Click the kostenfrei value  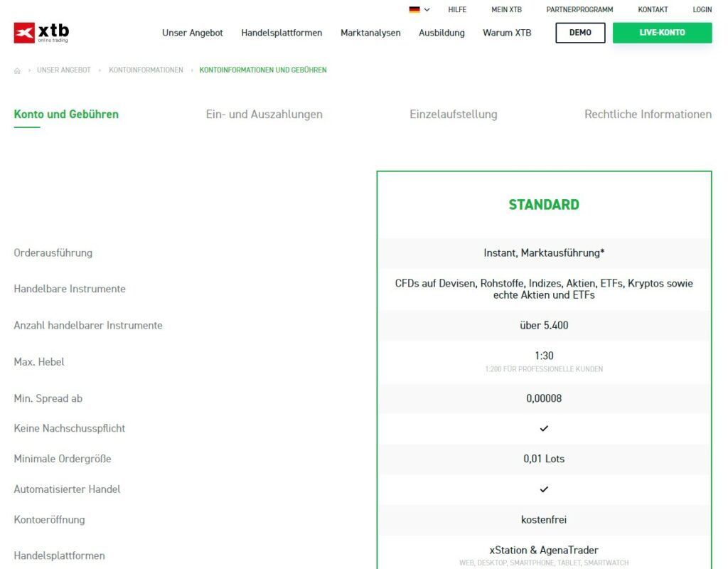[544, 520]
